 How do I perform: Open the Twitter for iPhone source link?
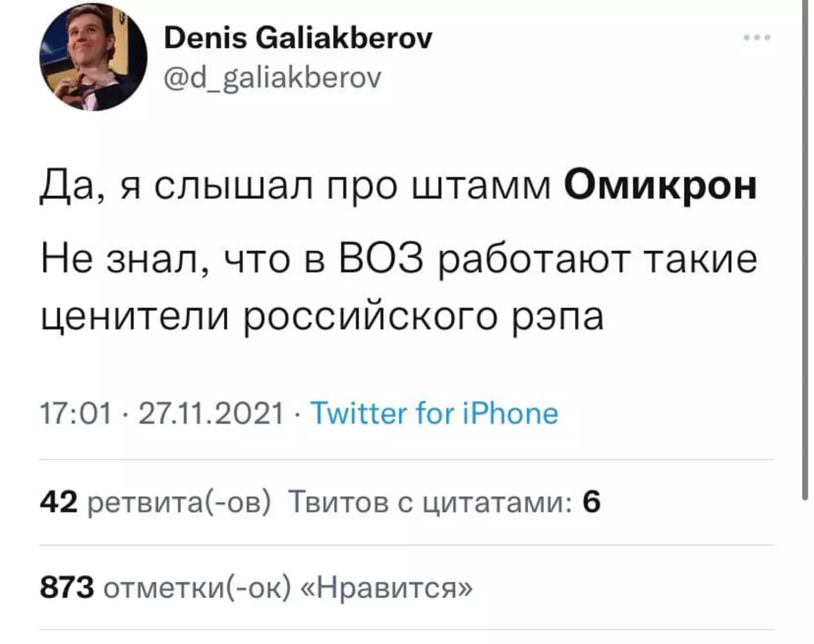(434, 413)
